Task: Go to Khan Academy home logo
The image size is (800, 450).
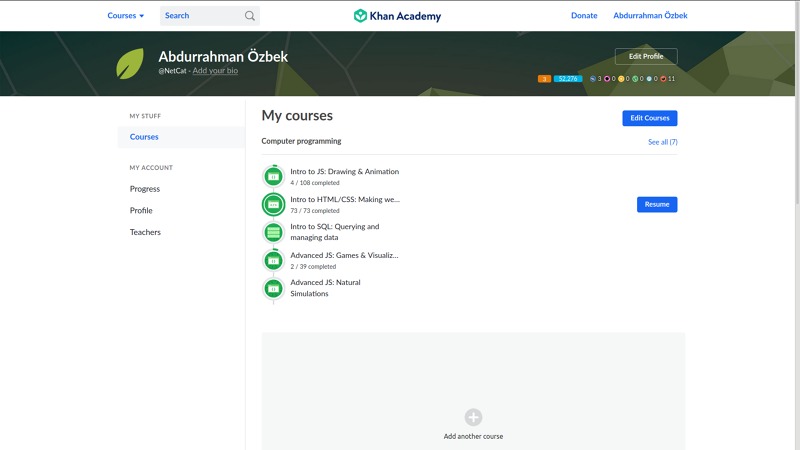Action: [x=397, y=16]
